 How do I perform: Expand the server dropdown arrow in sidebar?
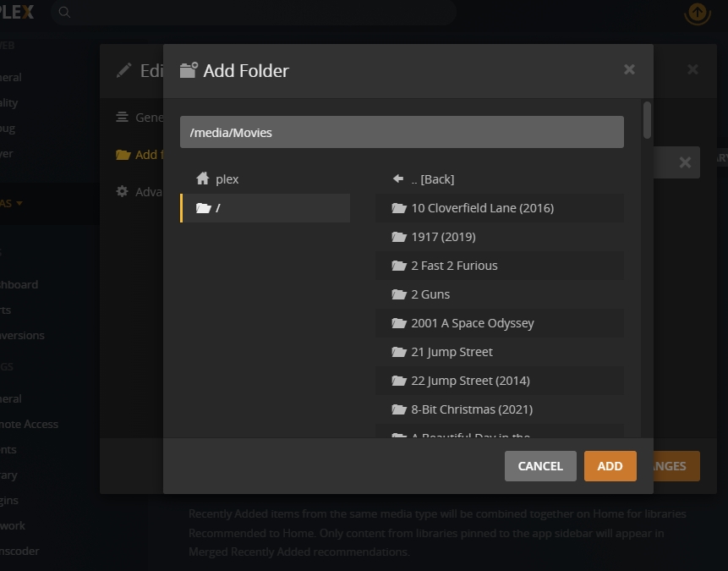(19, 204)
